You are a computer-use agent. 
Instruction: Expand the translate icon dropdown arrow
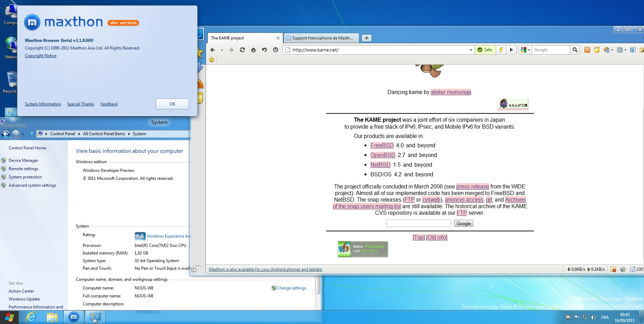point(612,50)
